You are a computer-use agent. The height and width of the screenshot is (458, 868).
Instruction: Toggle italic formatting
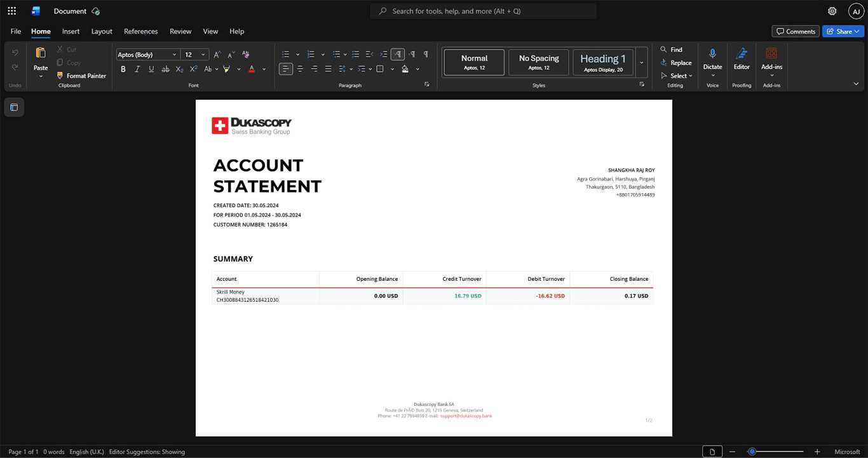point(137,69)
